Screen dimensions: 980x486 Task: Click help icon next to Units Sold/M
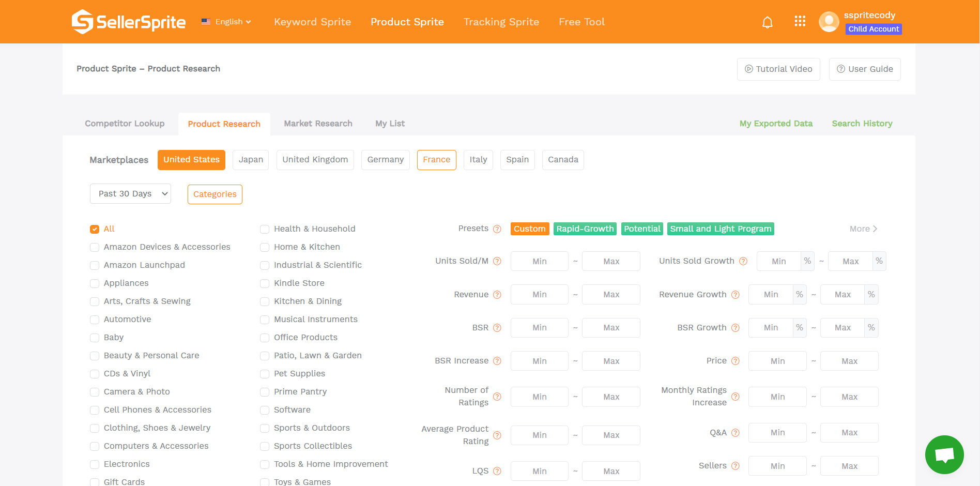[x=497, y=261]
